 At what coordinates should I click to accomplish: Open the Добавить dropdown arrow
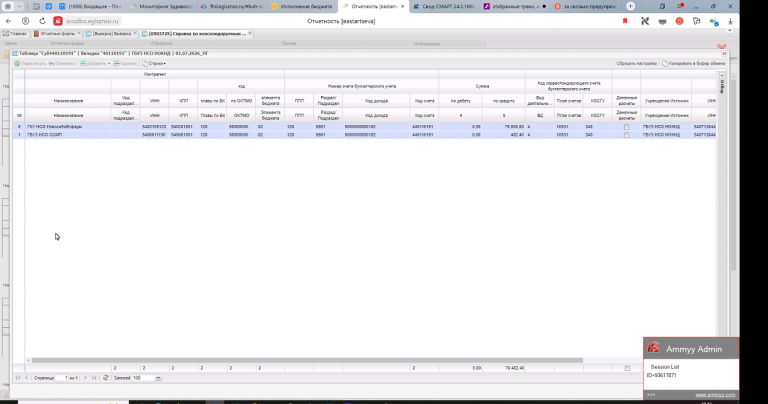point(109,64)
